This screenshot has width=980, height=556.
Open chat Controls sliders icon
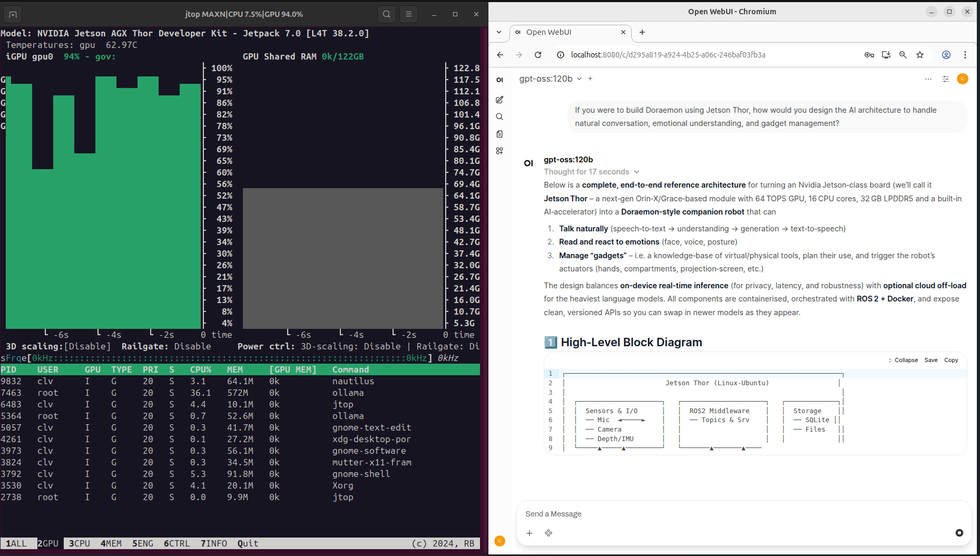pyautogui.click(x=946, y=79)
